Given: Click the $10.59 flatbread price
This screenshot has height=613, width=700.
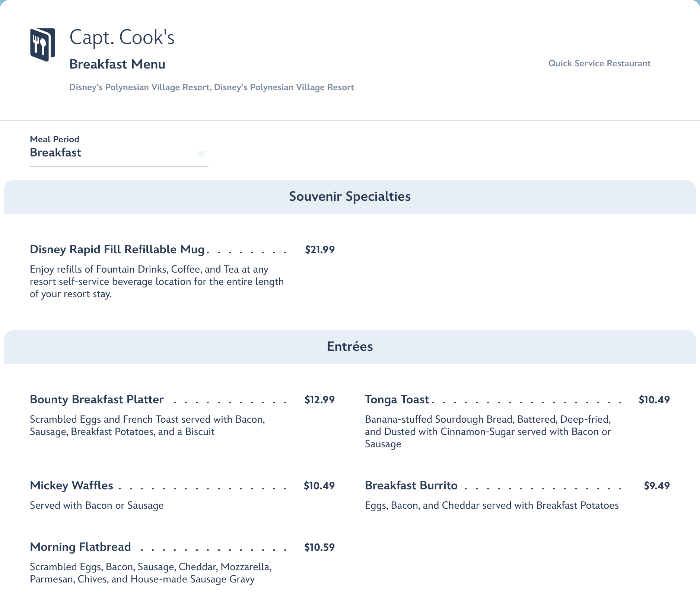Looking at the screenshot, I should 319,547.
